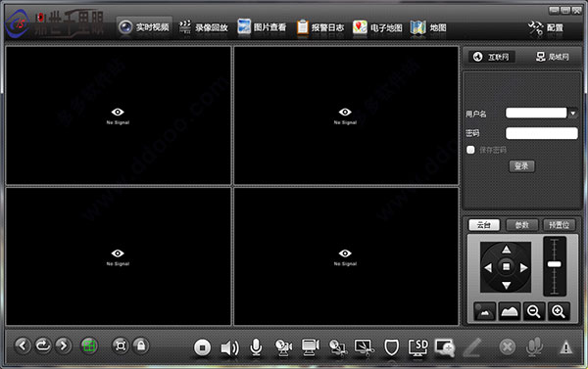Click the 登录 login button
588x369 pixels.
coord(521,166)
